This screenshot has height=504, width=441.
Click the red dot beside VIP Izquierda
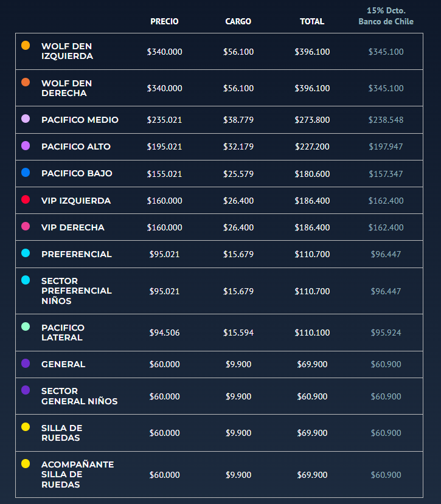[26, 199]
